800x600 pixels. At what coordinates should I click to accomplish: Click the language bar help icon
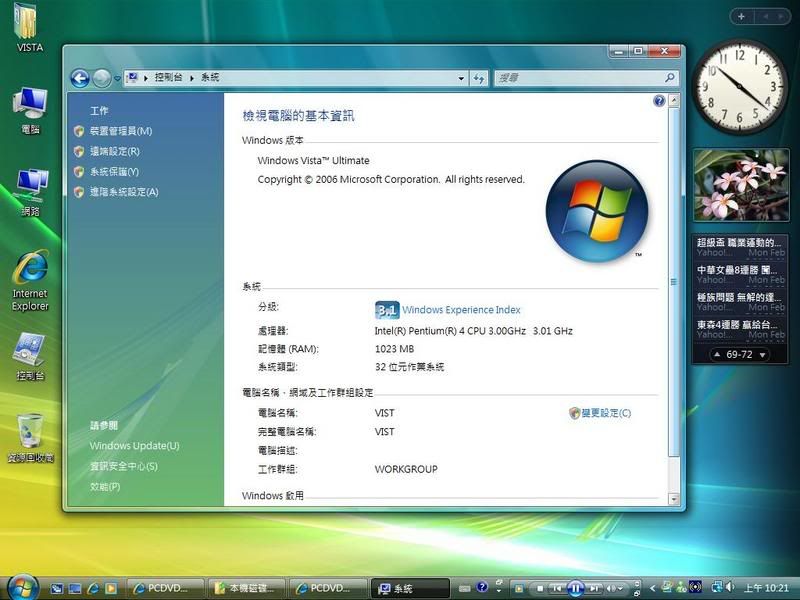coord(482,587)
